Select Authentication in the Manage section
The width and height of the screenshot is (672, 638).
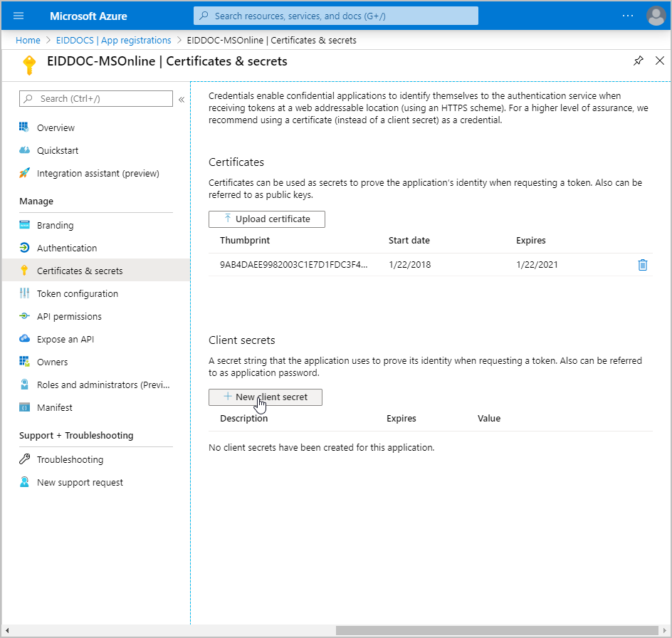[67, 249]
